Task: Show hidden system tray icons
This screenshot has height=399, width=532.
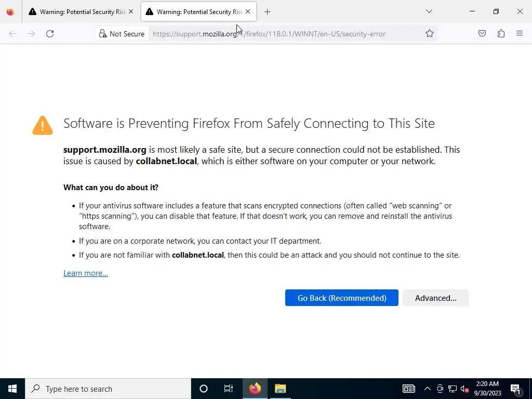Action: pos(427,389)
